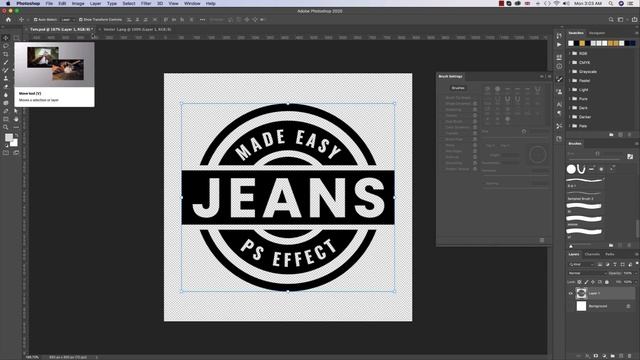Open the Actions play icon in panel dock
640x360 pixels.
559,45
